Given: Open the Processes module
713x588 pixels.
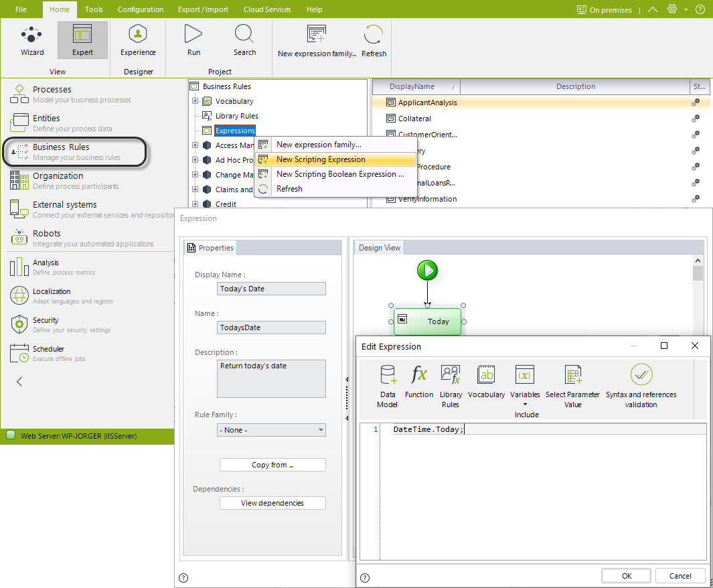Looking at the screenshot, I should (x=70, y=94).
